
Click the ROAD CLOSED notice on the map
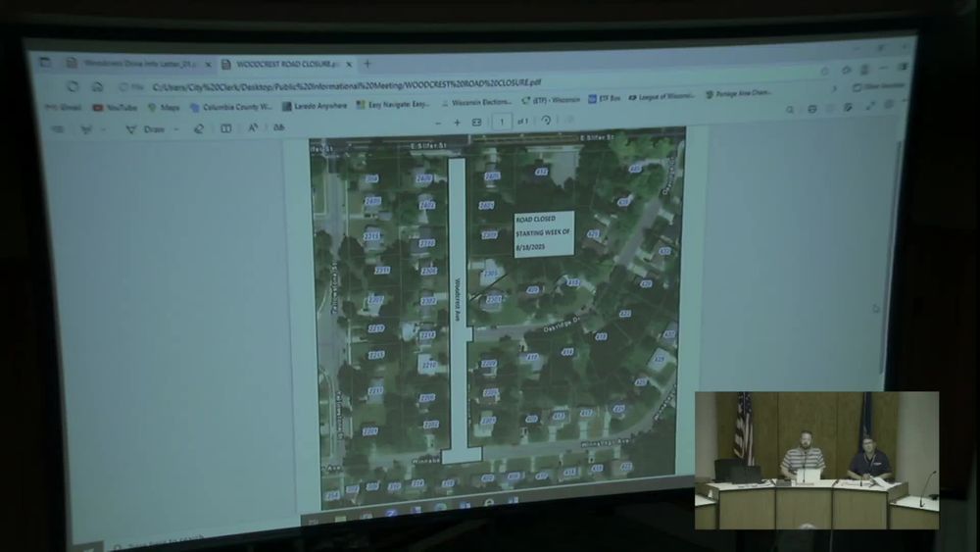(x=543, y=233)
